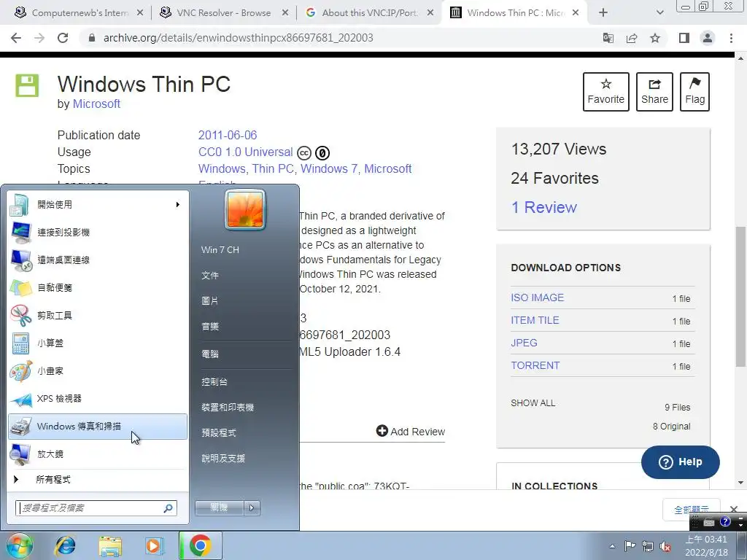Open a new Chrome tab with plus
The width and height of the screenshot is (747, 560).
pos(603,13)
